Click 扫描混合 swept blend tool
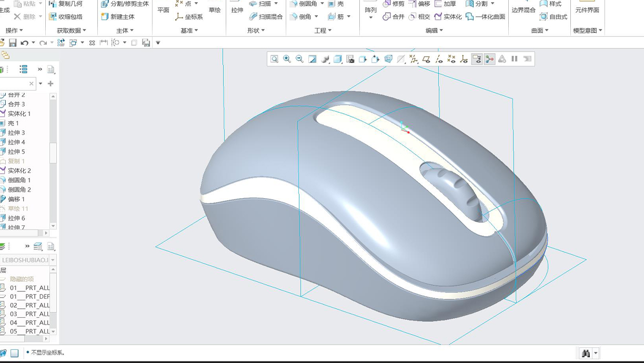644x363 pixels. [x=266, y=17]
